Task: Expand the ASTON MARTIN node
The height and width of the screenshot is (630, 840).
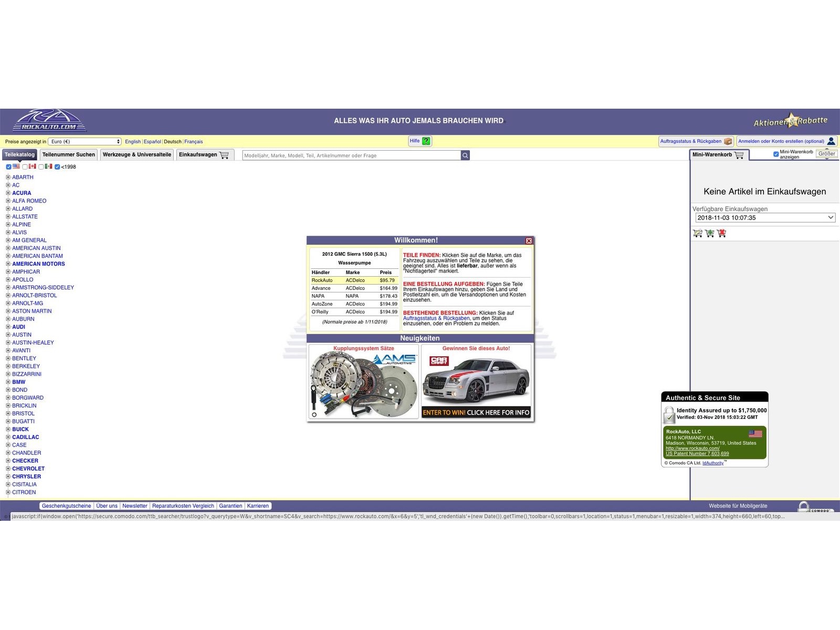Action: (8, 311)
